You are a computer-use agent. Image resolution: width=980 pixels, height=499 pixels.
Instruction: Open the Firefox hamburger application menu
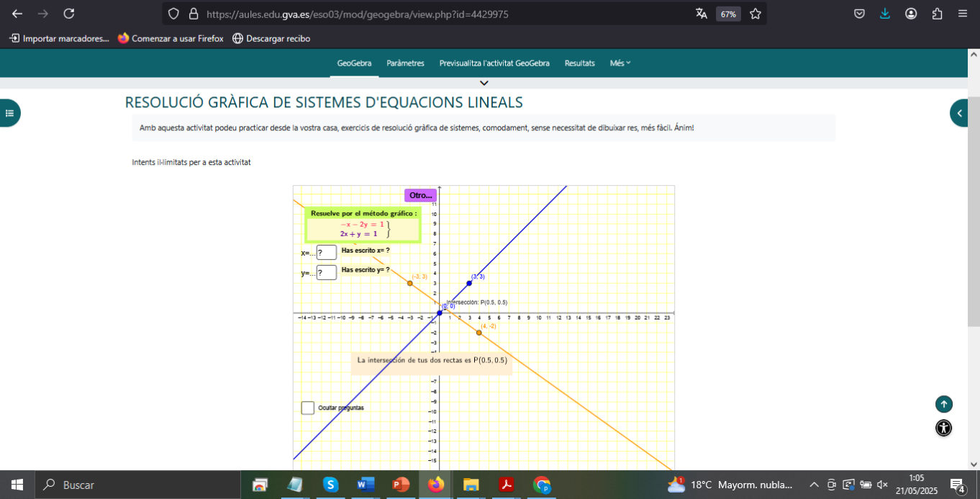[x=963, y=14]
